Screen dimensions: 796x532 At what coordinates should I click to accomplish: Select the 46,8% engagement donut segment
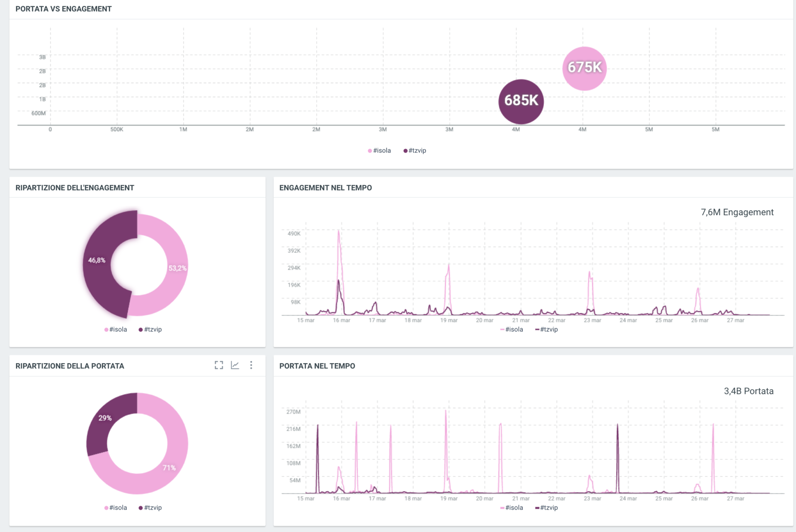tap(97, 260)
